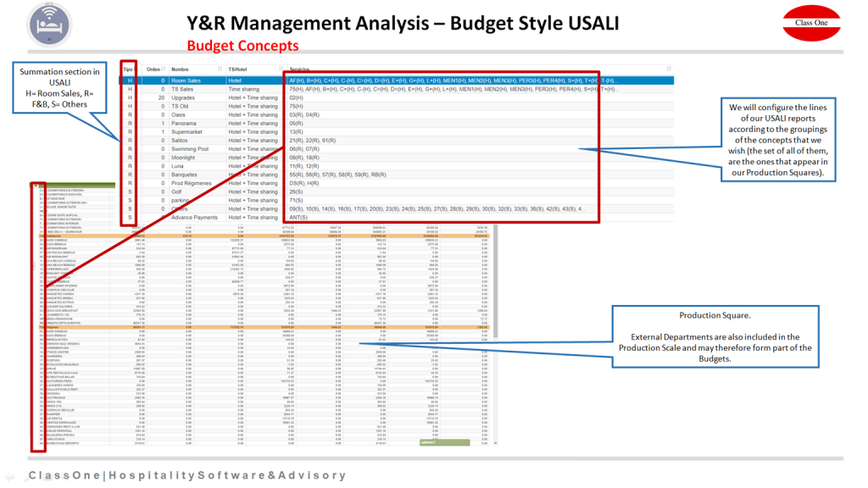Viewport: 868px width, 488px height.
Task: Click the '75(H)' services cell in TS Old row
Action: pyautogui.click(x=296, y=106)
